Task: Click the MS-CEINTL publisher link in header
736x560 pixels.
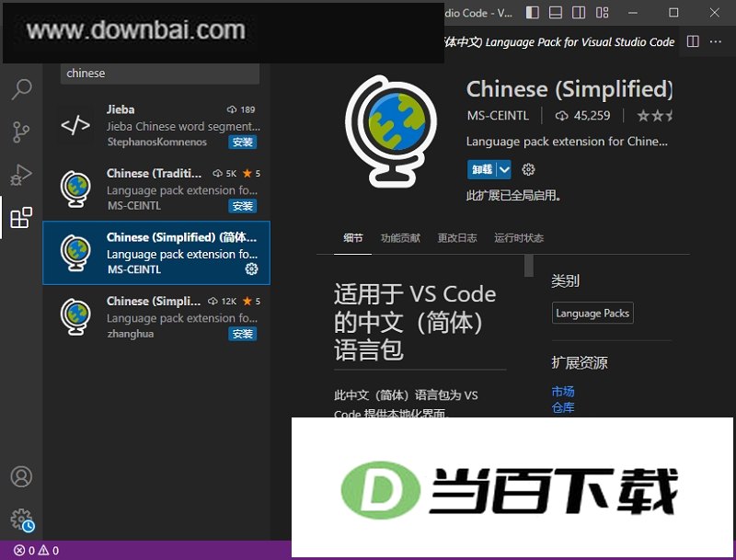Action: click(498, 116)
